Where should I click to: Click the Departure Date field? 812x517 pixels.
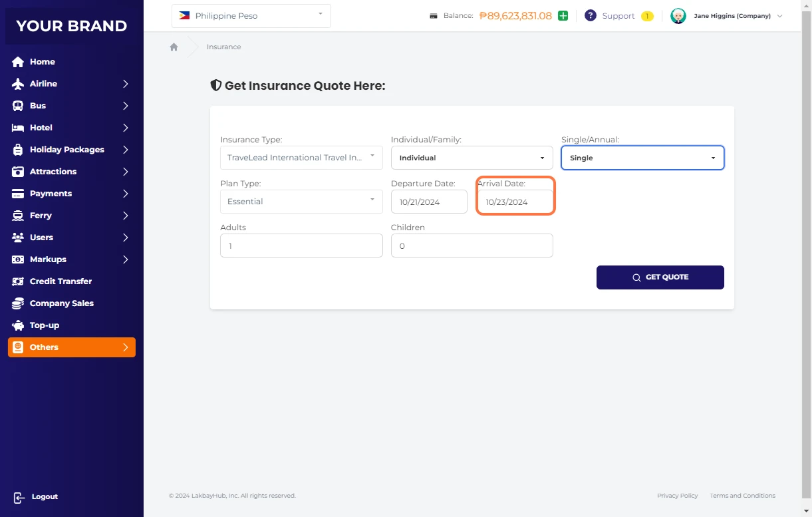pos(429,202)
